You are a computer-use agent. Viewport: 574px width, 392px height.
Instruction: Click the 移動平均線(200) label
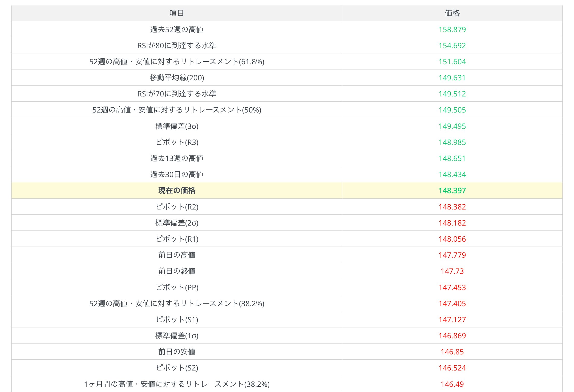coord(177,78)
